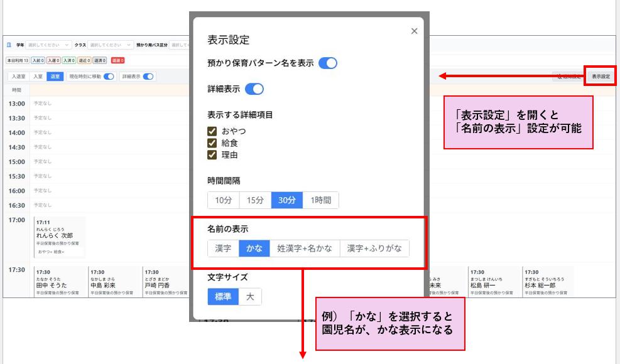The width and height of the screenshot is (620, 364).
Task: Uncheck the 給食 checkbox
Action: pyautogui.click(x=212, y=143)
